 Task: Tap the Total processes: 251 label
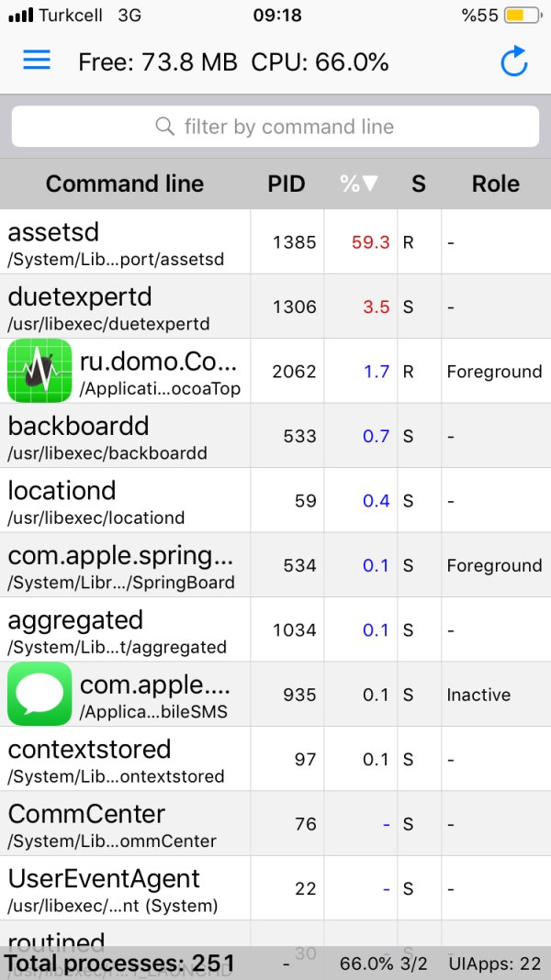click(119, 964)
